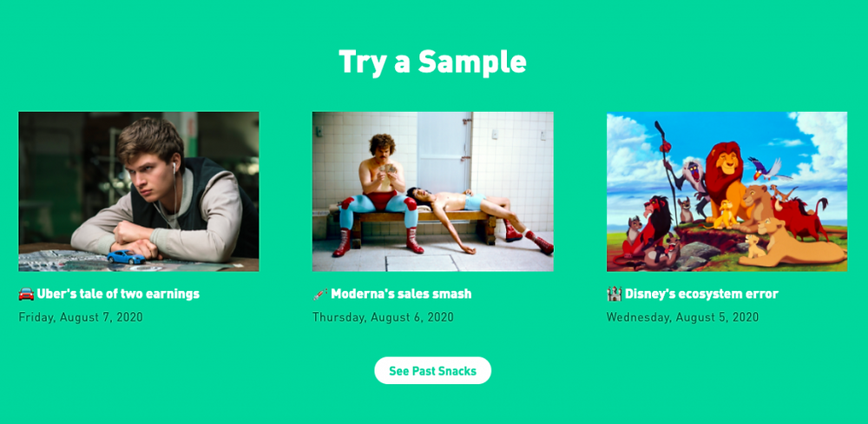The width and height of the screenshot is (868, 424).
Task: Click the syringe emoji beside Moderna headline
Action: (x=320, y=294)
